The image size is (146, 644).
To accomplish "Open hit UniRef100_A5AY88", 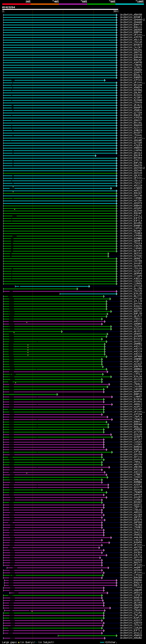I will (x=131, y=15).
